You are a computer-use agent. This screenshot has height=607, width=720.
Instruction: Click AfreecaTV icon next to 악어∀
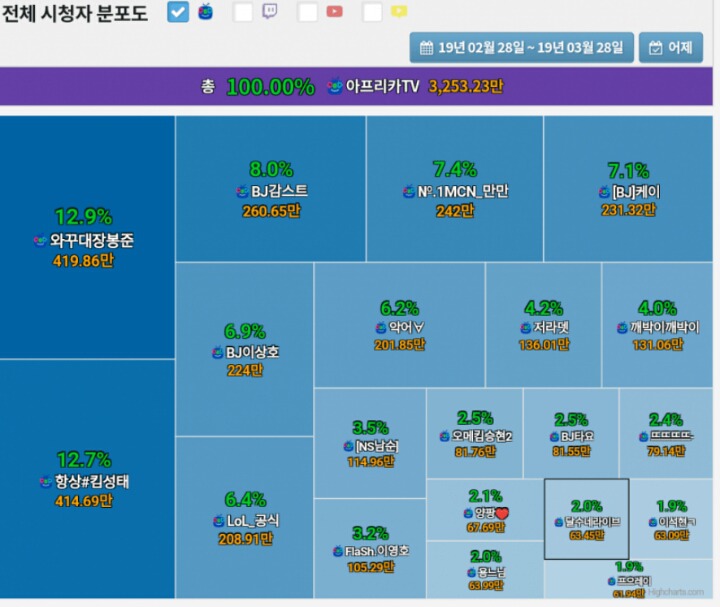click(x=381, y=327)
